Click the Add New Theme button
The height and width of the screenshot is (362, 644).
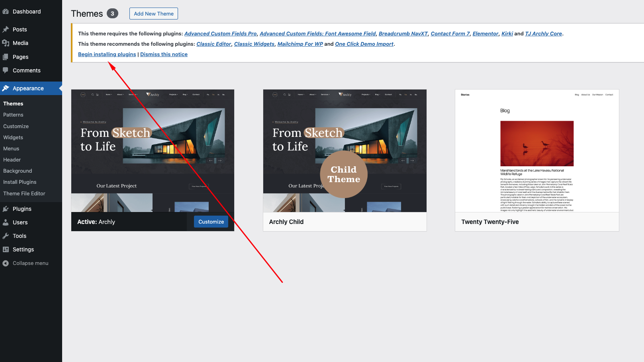154,14
